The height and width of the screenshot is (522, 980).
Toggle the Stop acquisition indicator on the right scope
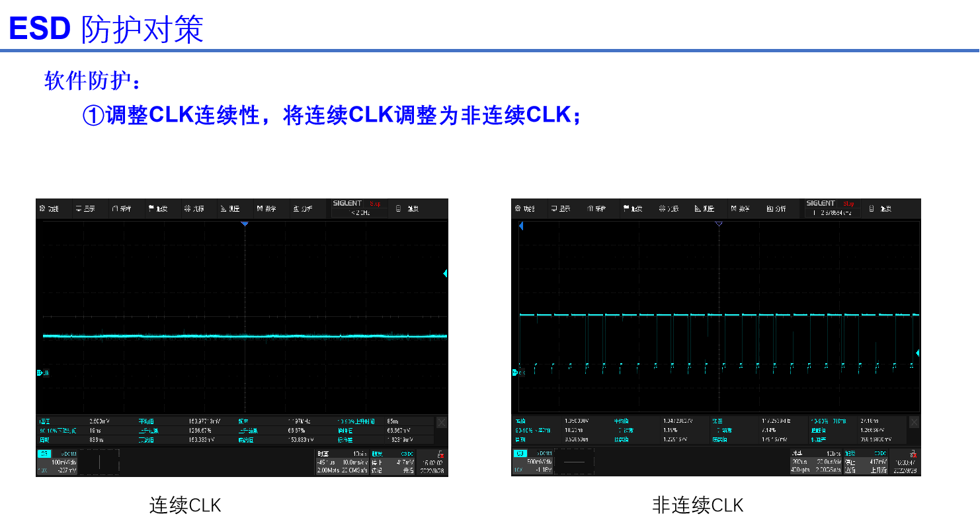pyautogui.click(x=848, y=204)
